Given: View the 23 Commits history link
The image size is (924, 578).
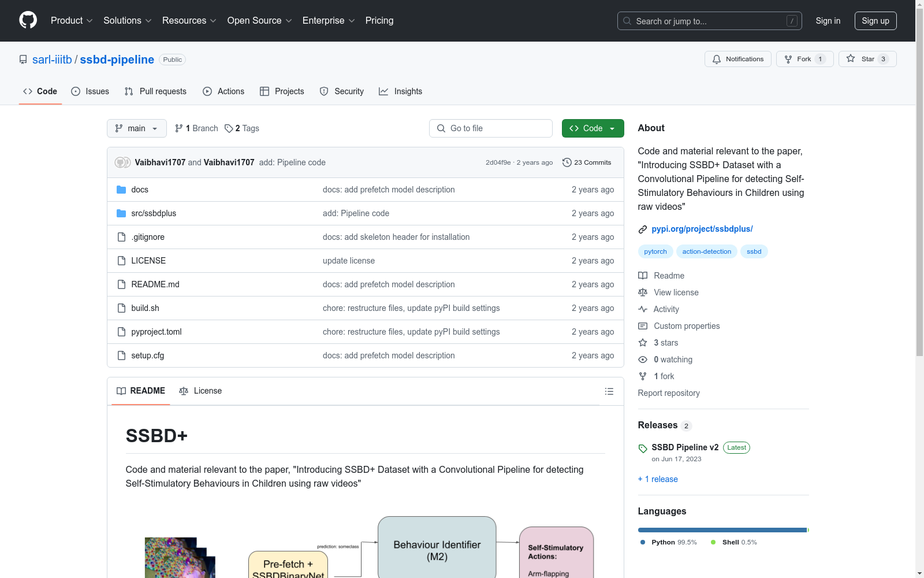Looking at the screenshot, I should pyautogui.click(x=587, y=162).
